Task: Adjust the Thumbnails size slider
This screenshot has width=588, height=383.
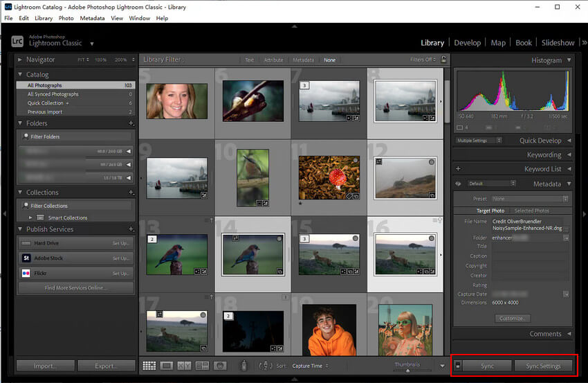Action: click(x=407, y=371)
